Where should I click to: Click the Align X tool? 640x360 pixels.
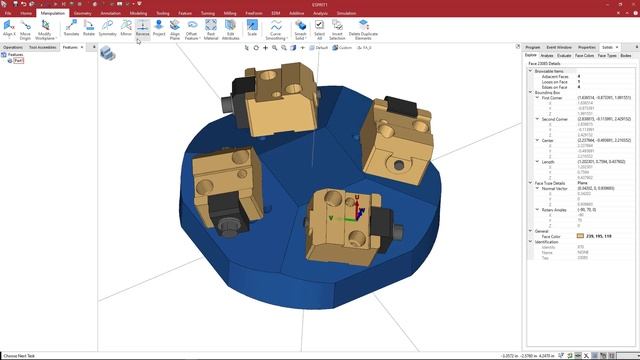click(x=9, y=29)
